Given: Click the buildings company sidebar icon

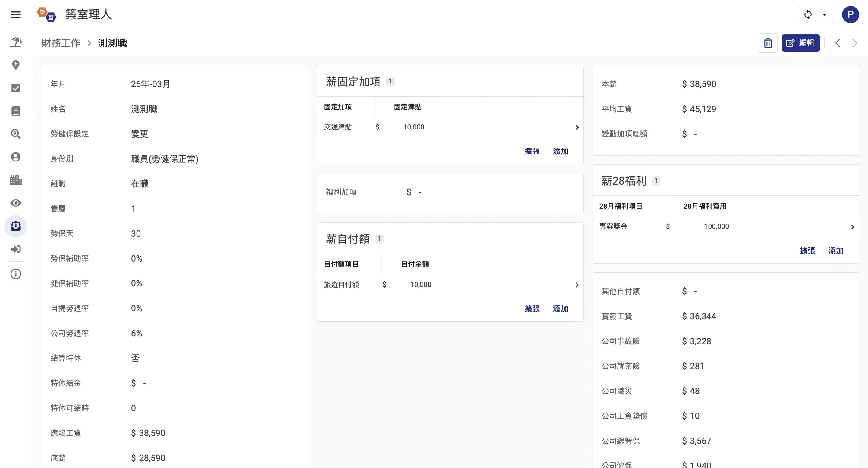Looking at the screenshot, I should tap(16, 180).
